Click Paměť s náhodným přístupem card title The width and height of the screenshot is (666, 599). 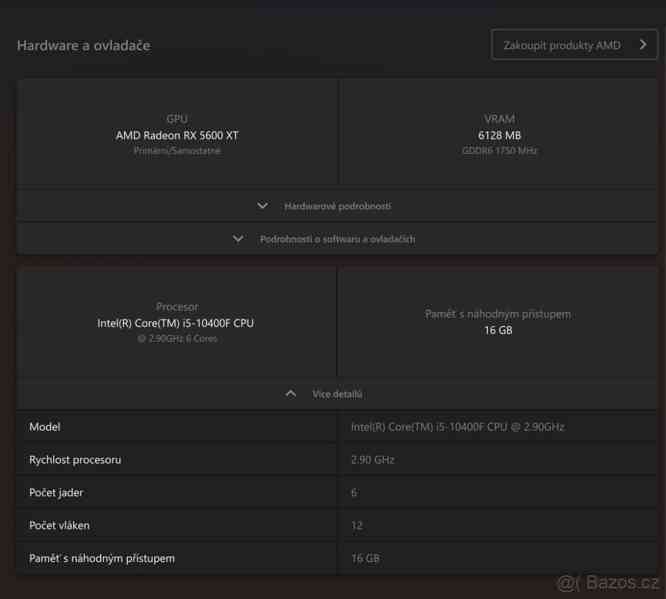(498, 314)
